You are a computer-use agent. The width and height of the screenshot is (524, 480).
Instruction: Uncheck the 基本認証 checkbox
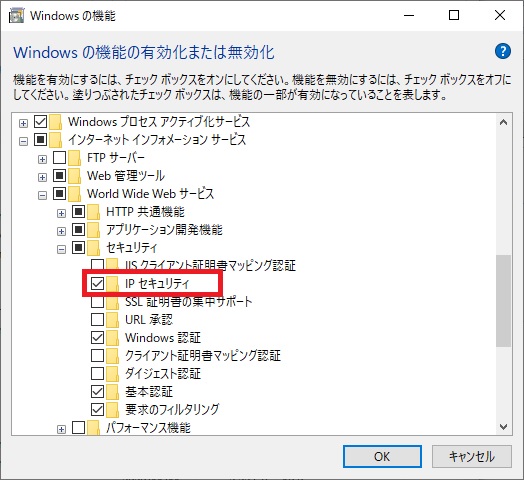(x=97, y=391)
